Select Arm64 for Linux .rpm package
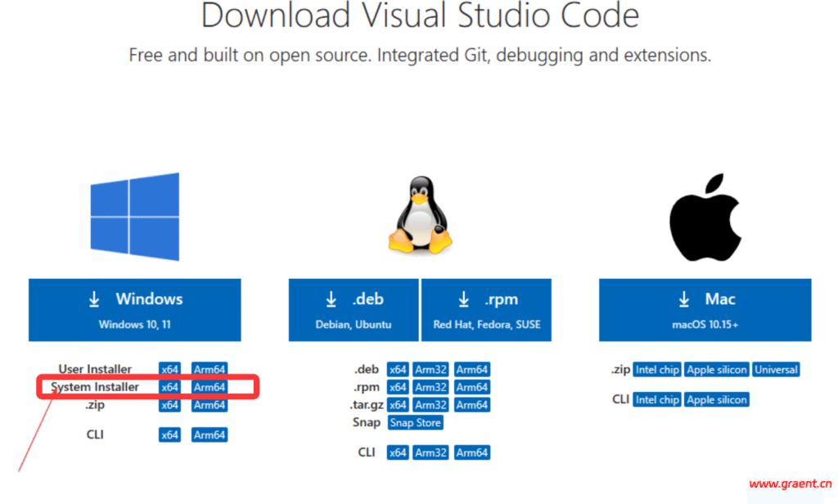 coord(472,387)
